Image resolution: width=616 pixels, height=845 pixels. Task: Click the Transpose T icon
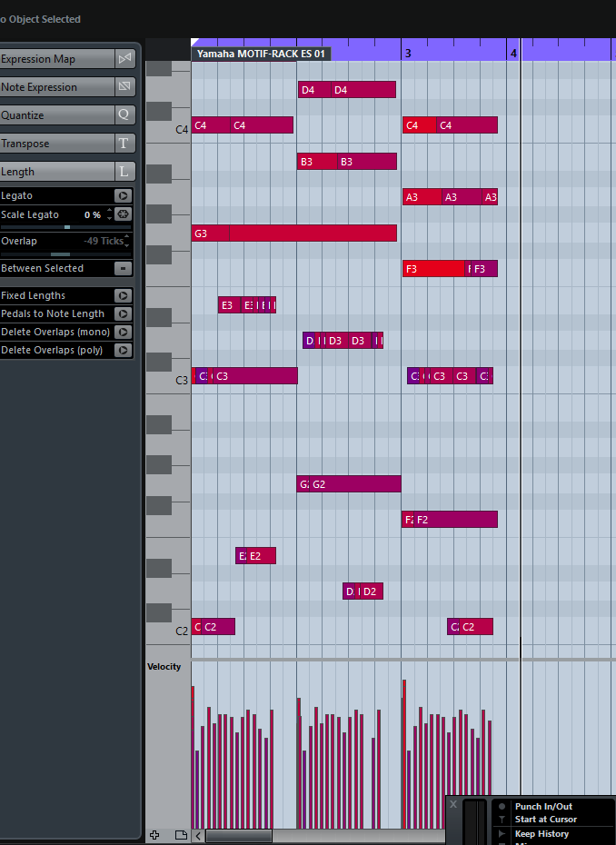[124, 144]
